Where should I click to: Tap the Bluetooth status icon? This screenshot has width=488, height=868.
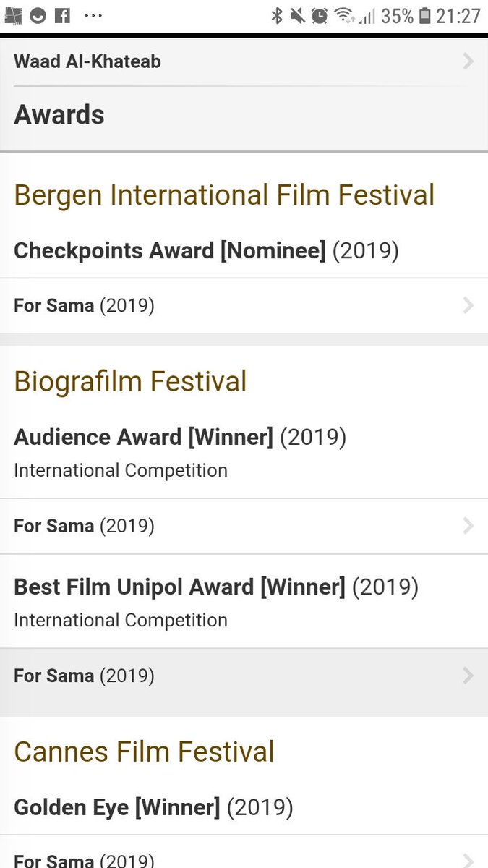point(276,16)
